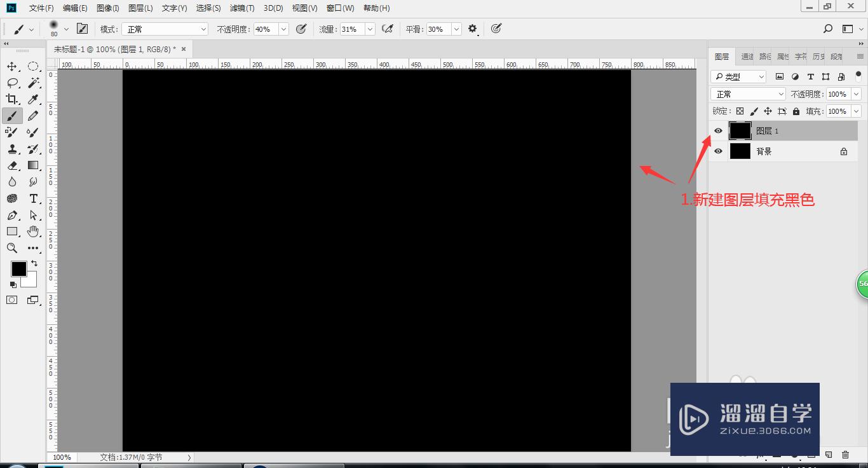The image size is (868, 468).
Task: Filter layers for type layers
Action: [x=810, y=76]
